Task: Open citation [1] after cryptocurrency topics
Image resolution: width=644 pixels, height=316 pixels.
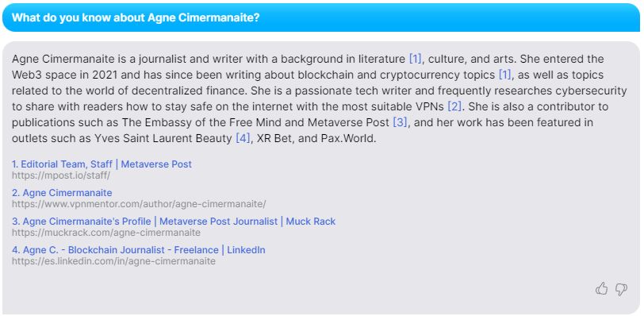Action: coord(504,75)
